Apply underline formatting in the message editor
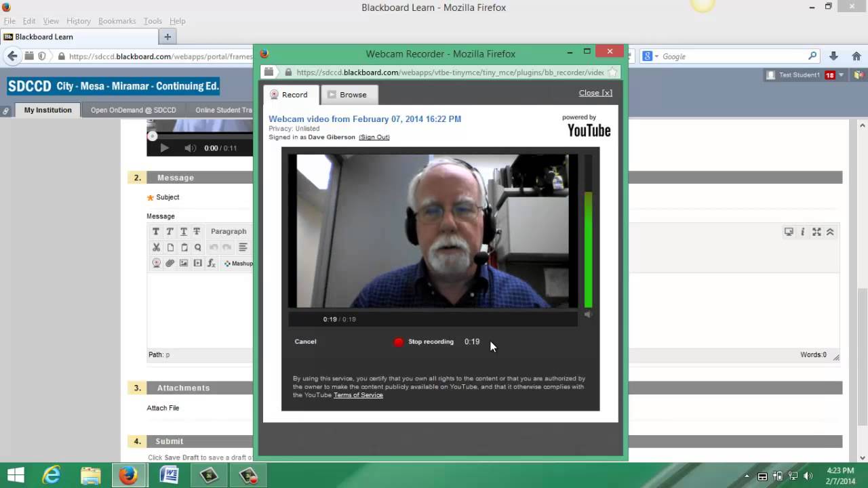The image size is (868, 488). click(183, 231)
